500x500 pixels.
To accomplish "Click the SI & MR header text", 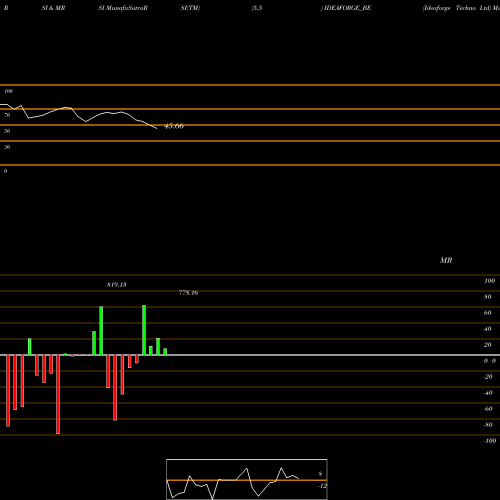I will [53, 8].
